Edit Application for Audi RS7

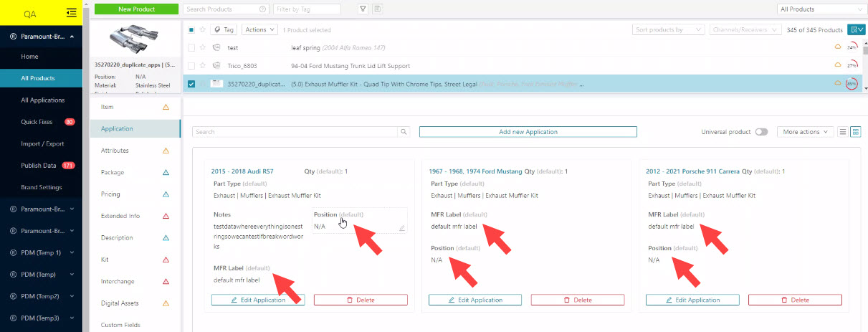click(258, 300)
